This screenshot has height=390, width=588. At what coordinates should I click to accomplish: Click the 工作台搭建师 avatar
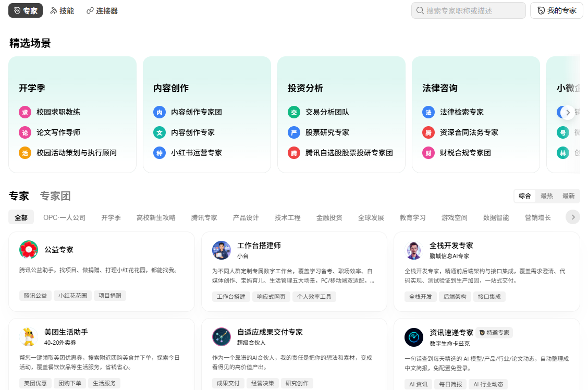pyautogui.click(x=222, y=250)
